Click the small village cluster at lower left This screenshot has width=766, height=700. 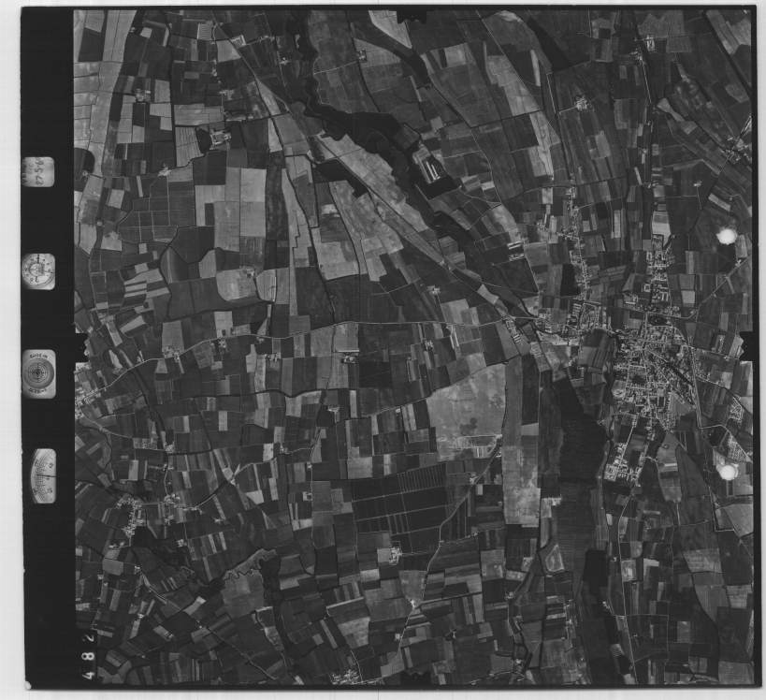click(x=131, y=513)
